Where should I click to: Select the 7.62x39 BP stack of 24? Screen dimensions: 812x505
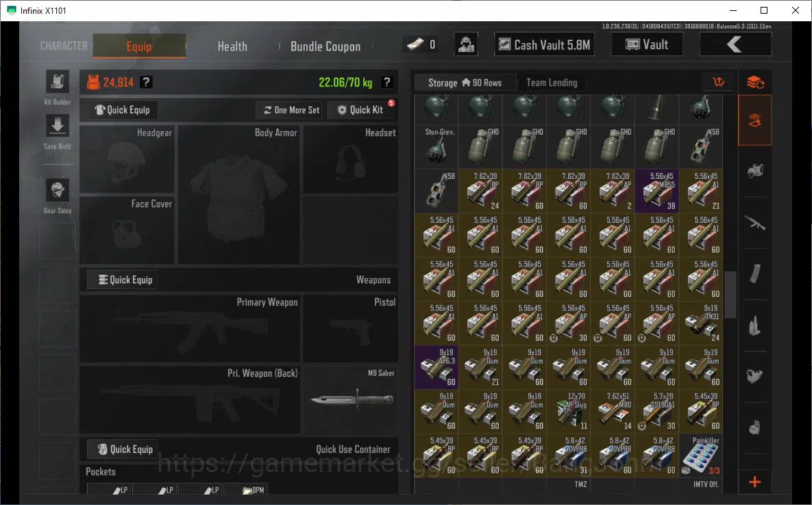pos(480,190)
